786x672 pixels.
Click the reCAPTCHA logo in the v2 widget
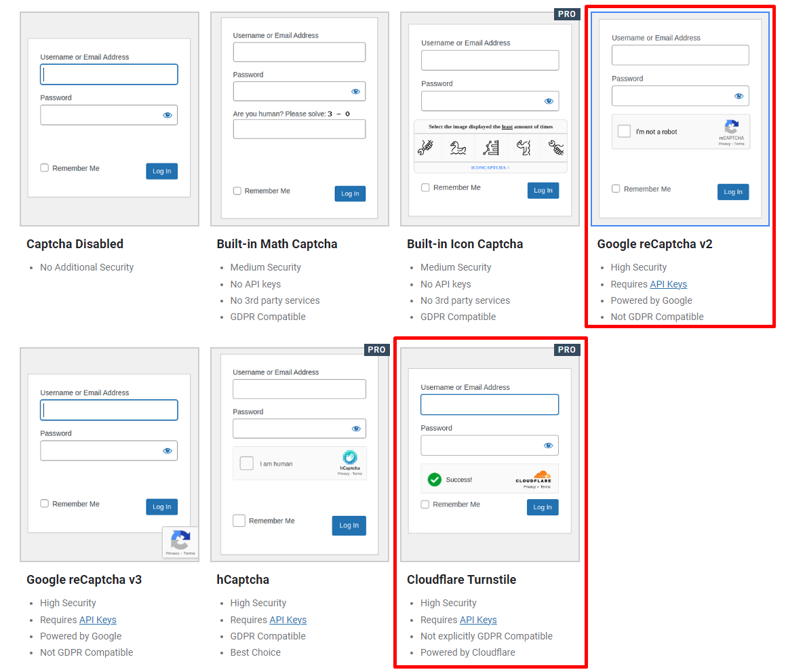(731, 127)
